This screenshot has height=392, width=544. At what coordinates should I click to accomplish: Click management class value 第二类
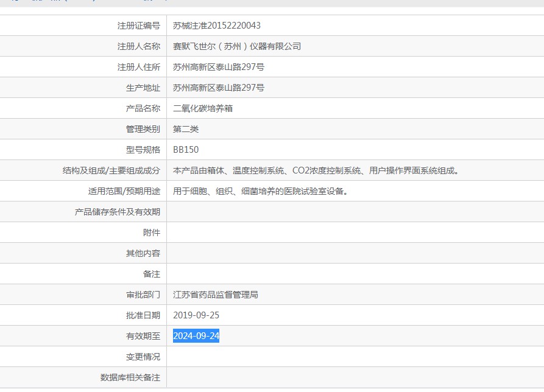186,129
